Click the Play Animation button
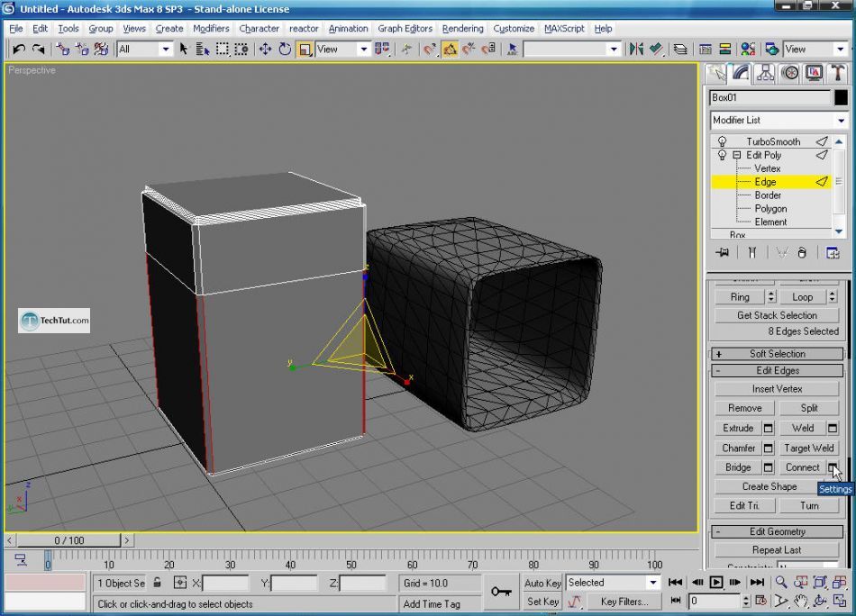 pos(716,582)
